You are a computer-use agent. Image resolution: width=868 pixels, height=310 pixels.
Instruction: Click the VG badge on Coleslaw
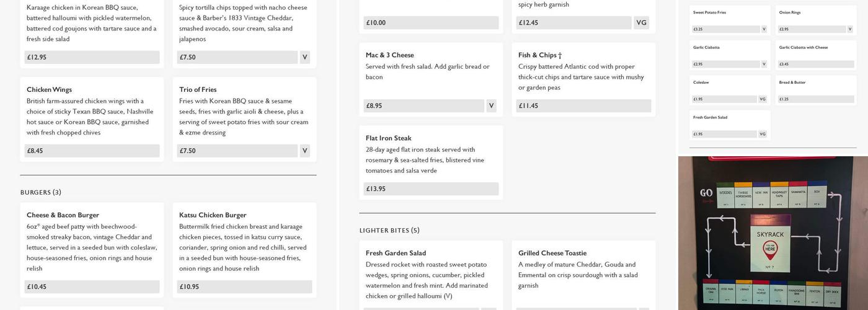click(763, 99)
